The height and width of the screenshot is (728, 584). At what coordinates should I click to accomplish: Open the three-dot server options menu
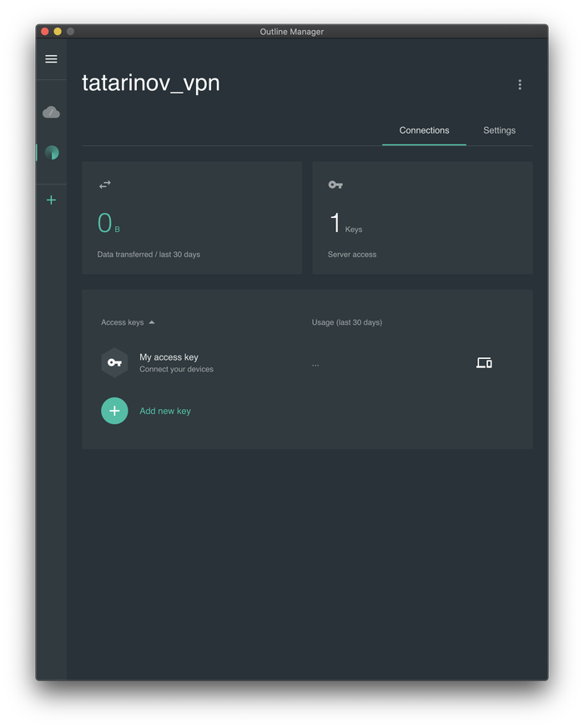tap(520, 85)
